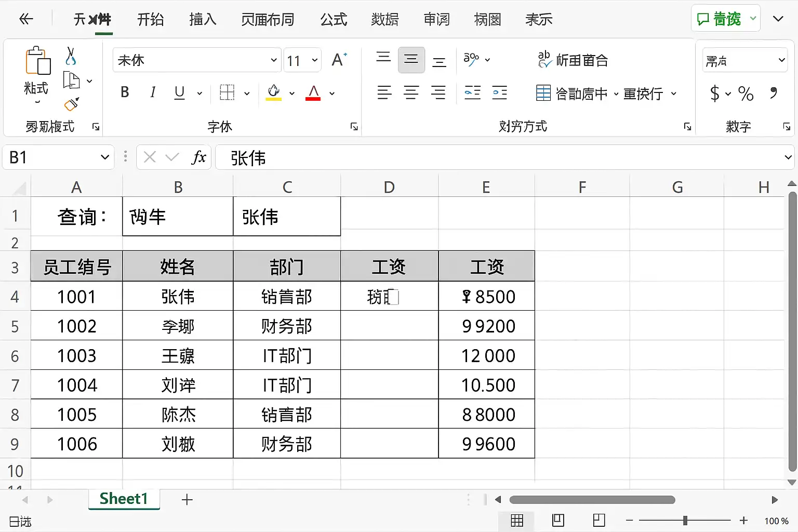The image size is (798, 532).
Task: Click the zoom in plus button
Action: point(743,521)
